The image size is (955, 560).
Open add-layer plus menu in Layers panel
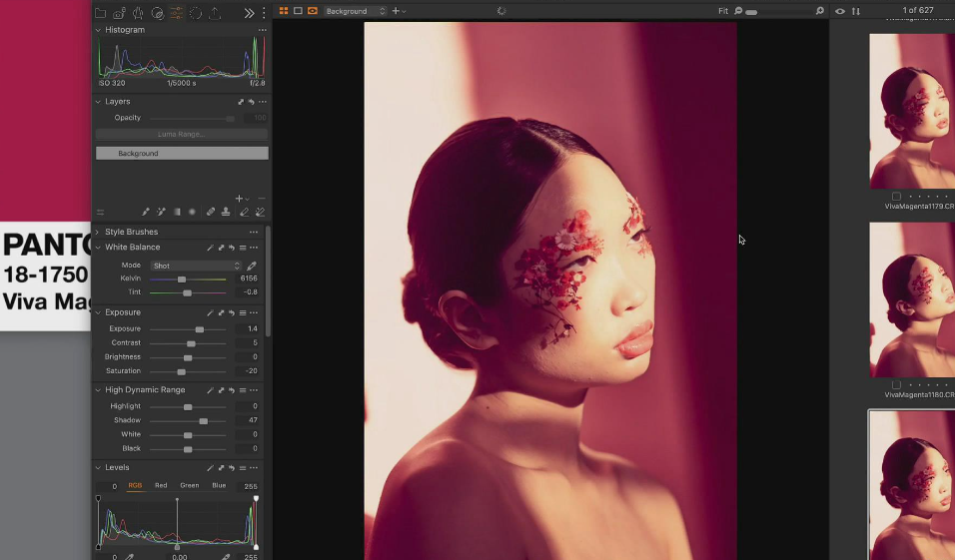click(x=242, y=199)
